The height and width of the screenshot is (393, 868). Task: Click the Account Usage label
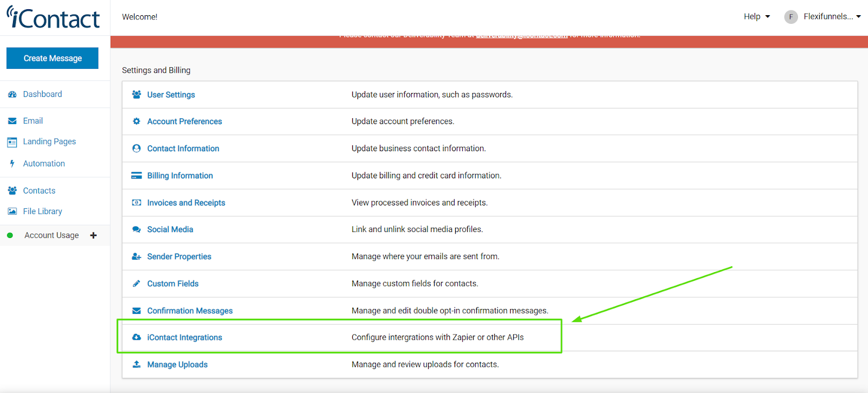tap(52, 235)
